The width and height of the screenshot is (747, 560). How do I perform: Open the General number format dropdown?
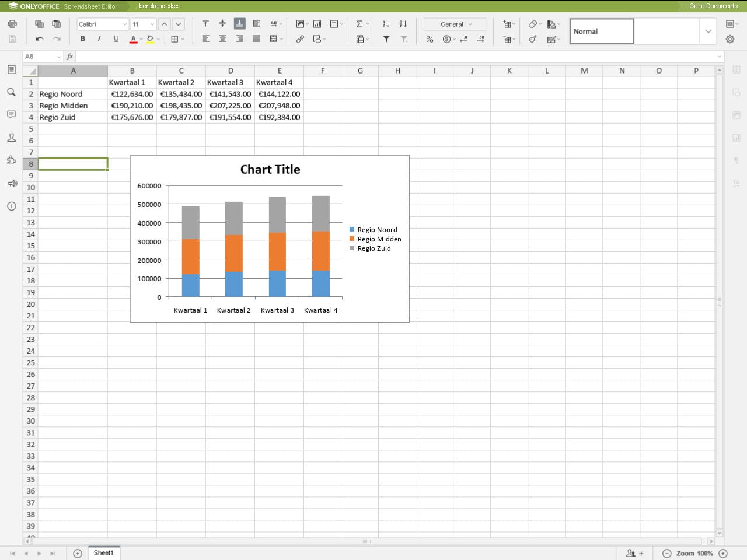point(454,24)
